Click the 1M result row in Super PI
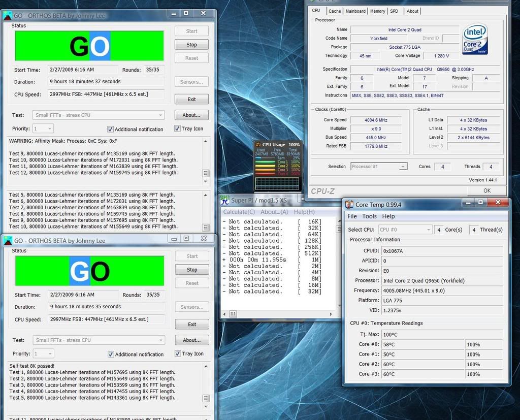520x420 pixels. click(272, 260)
